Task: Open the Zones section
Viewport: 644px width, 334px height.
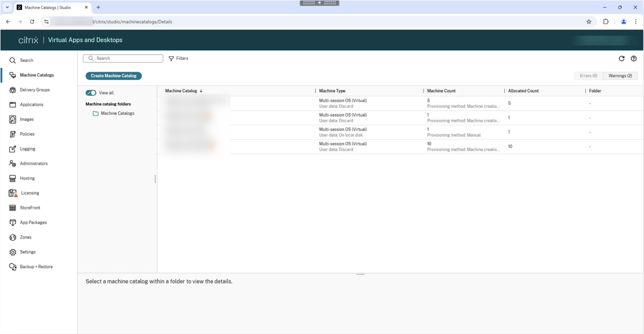Action: click(x=25, y=237)
